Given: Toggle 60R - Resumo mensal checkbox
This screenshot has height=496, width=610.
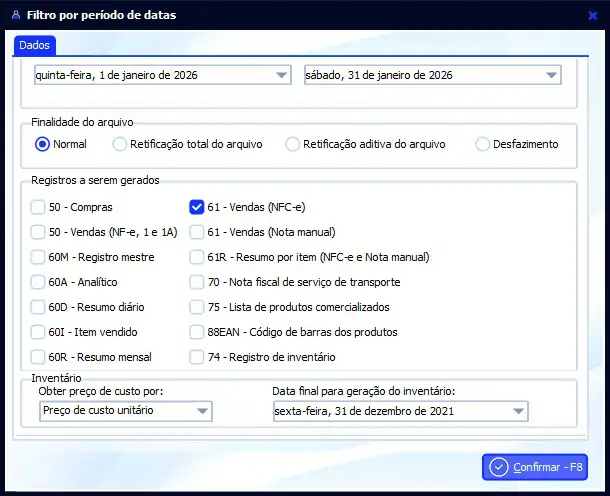Looking at the screenshot, I should [x=38, y=357].
